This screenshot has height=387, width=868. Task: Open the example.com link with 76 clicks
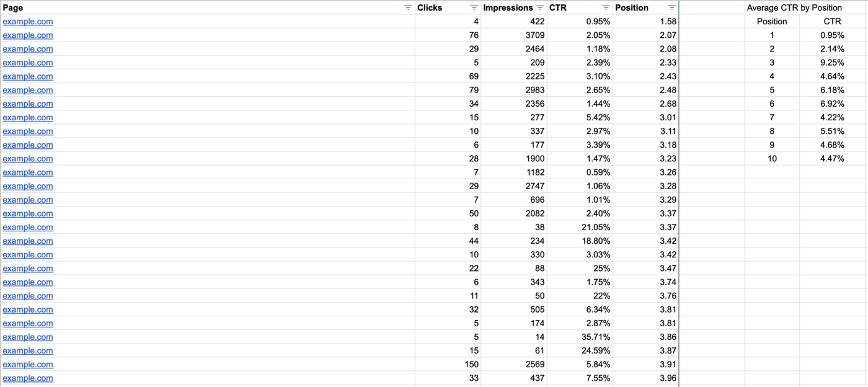pos(28,35)
